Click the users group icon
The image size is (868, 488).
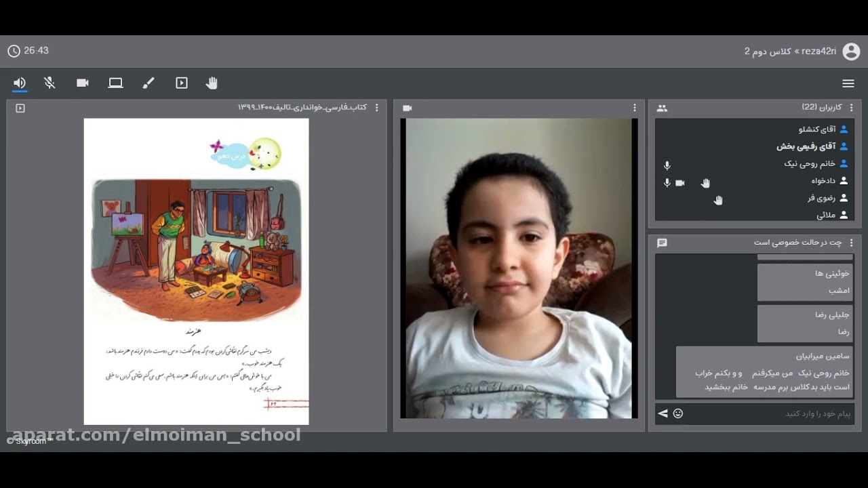[x=662, y=108]
